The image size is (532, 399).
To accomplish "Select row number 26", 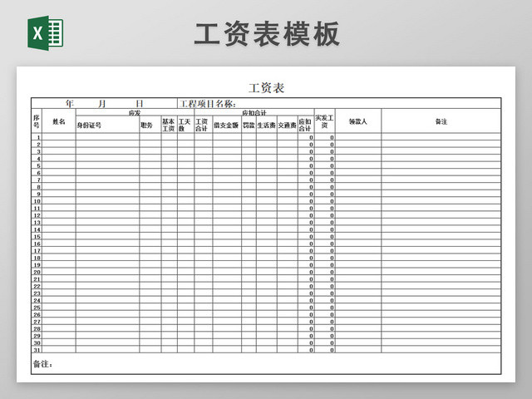I will (37, 314).
